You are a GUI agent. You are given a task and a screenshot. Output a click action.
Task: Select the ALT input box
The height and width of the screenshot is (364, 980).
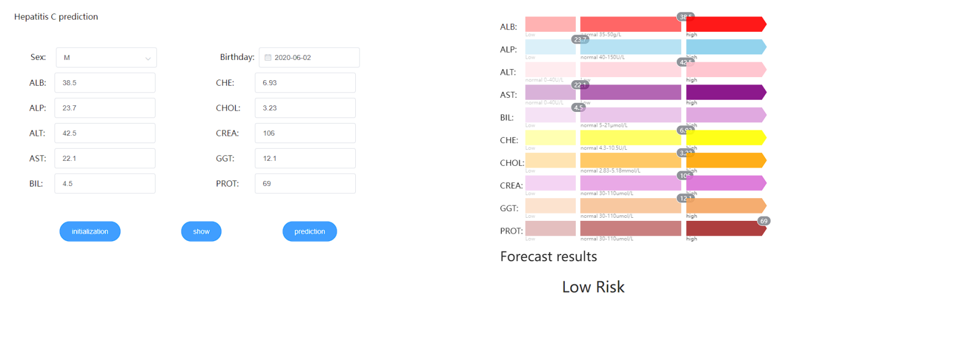[105, 133]
